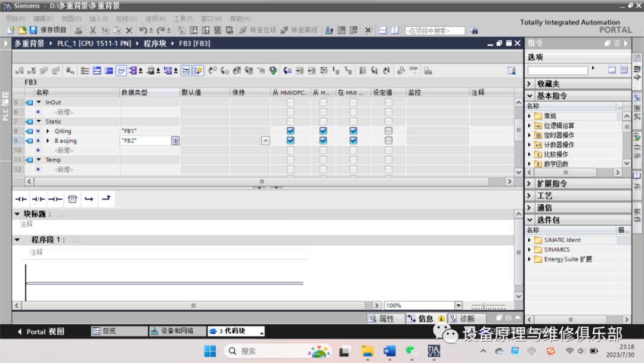Collapse the Static section
Viewport: 644px width, 363px height.
point(39,121)
